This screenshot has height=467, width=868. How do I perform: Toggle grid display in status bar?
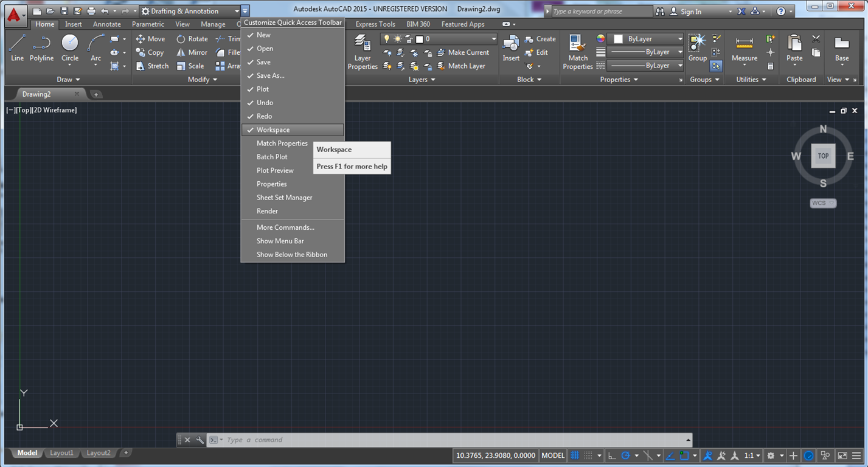pyautogui.click(x=574, y=455)
